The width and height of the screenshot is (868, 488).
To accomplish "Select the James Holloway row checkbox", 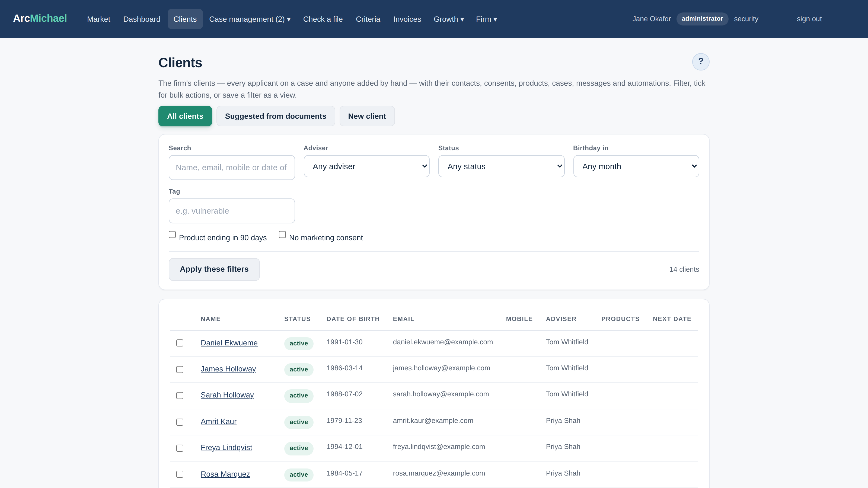I will click(180, 370).
